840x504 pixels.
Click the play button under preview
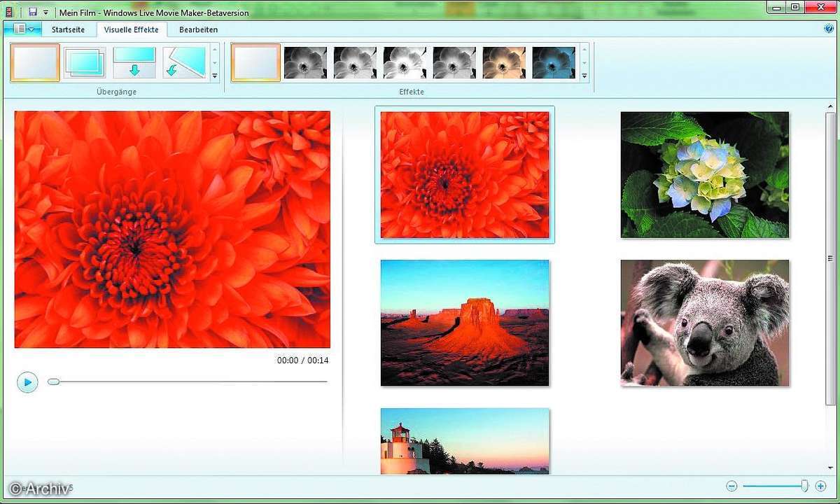pos(27,382)
